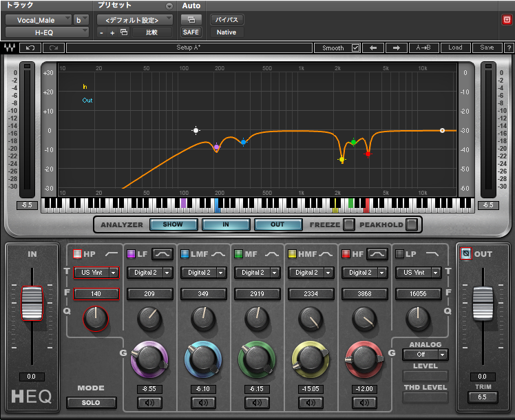515x420 pixels.
Task: Click analyzer IN button
Action: pos(226,224)
